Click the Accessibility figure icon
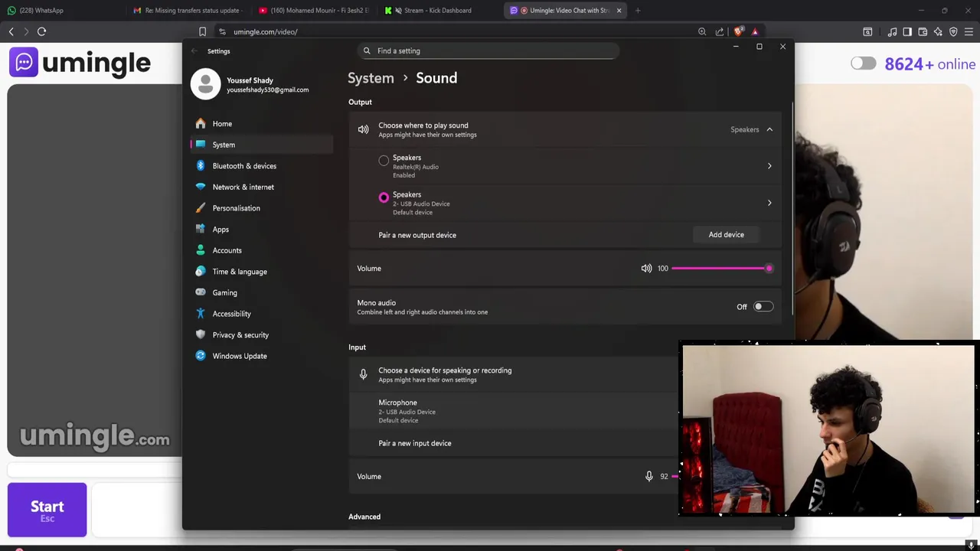Screen dimensions: 980x551 201,314
